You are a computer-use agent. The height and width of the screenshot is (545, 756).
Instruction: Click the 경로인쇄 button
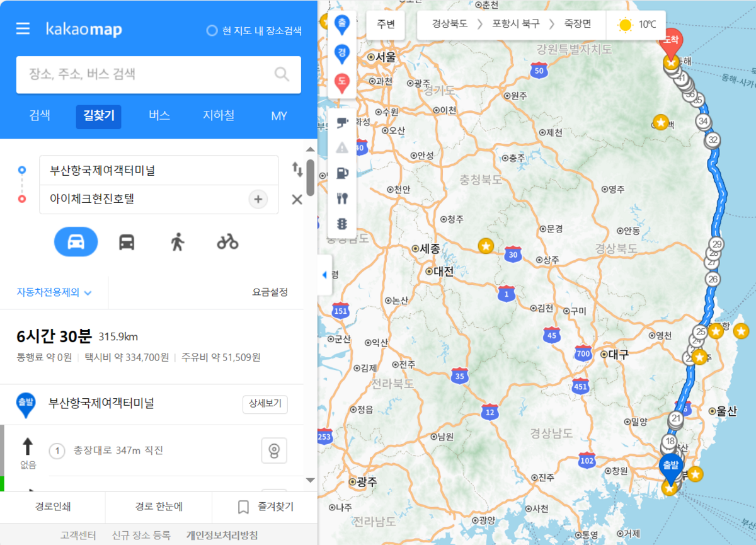(53, 507)
